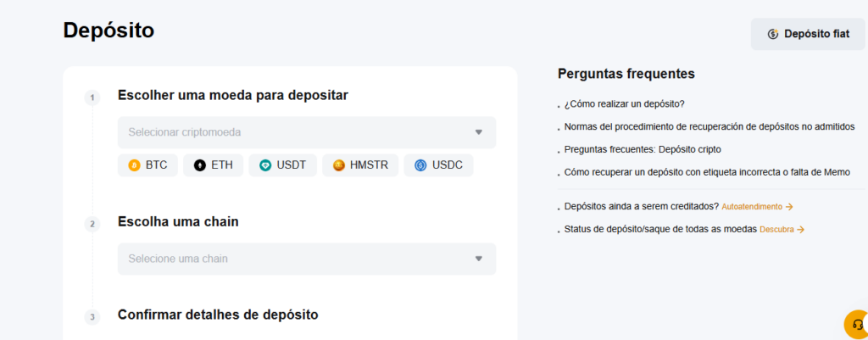Open '¿Cómo realizar un depósito?' FAQ
Image resolution: width=868 pixels, height=340 pixels.
point(625,104)
